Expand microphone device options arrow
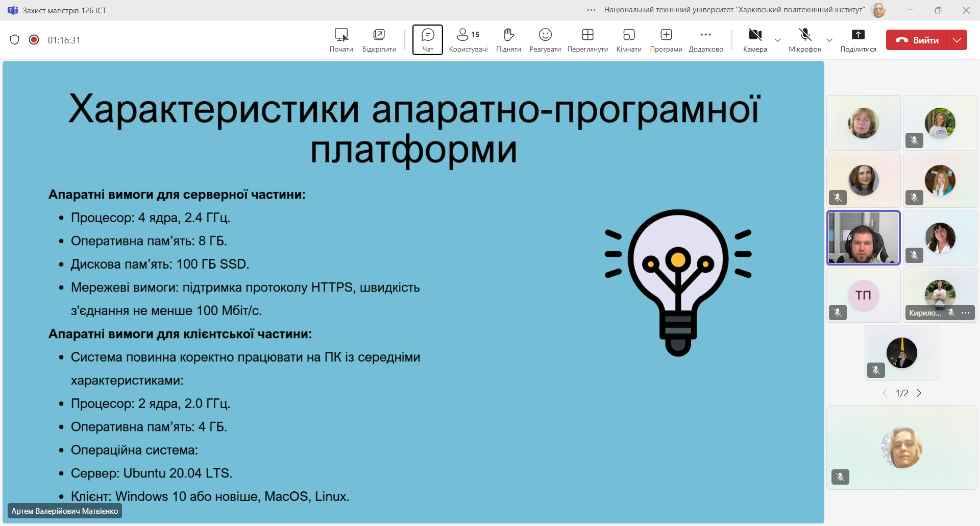Screen dimensions: 980x526 coord(829,40)
